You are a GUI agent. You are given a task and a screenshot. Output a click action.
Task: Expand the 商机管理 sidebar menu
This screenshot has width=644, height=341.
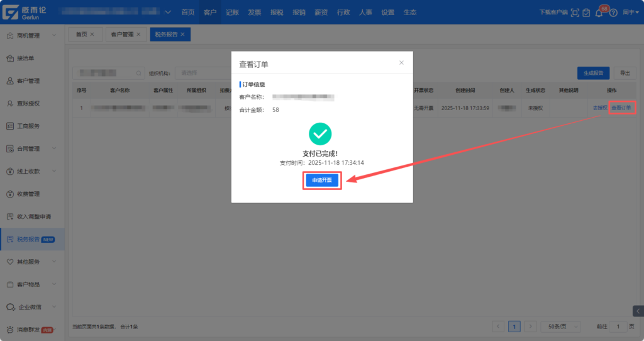(x=55, y=36)
